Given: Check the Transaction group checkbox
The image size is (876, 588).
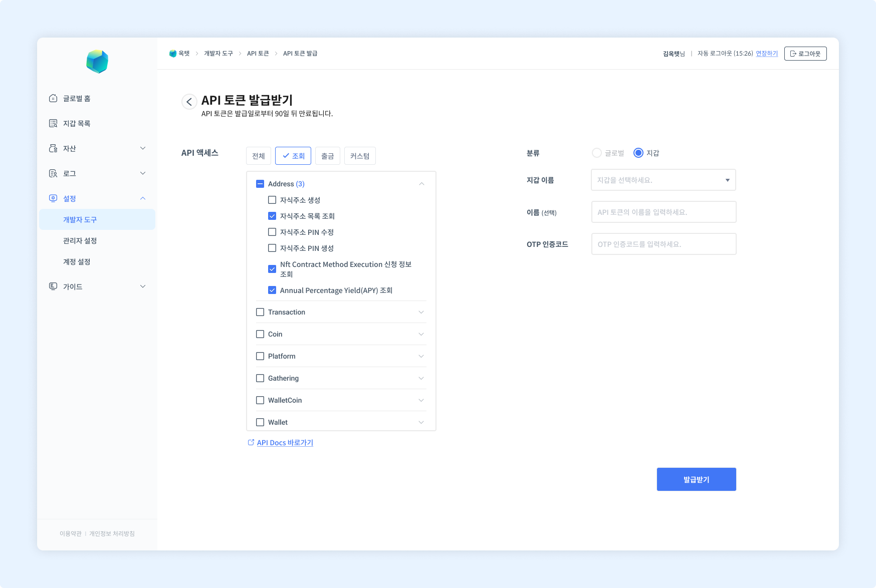Looking at the screenshot, I should 260,312.
